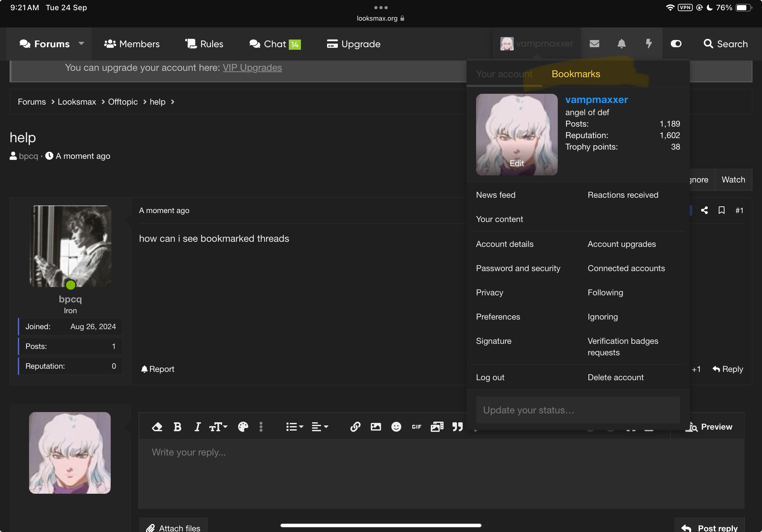Image resolution: width=762 pixels, height=532 pixels.
Task: Open Signature settings
Action: point(494,341)
